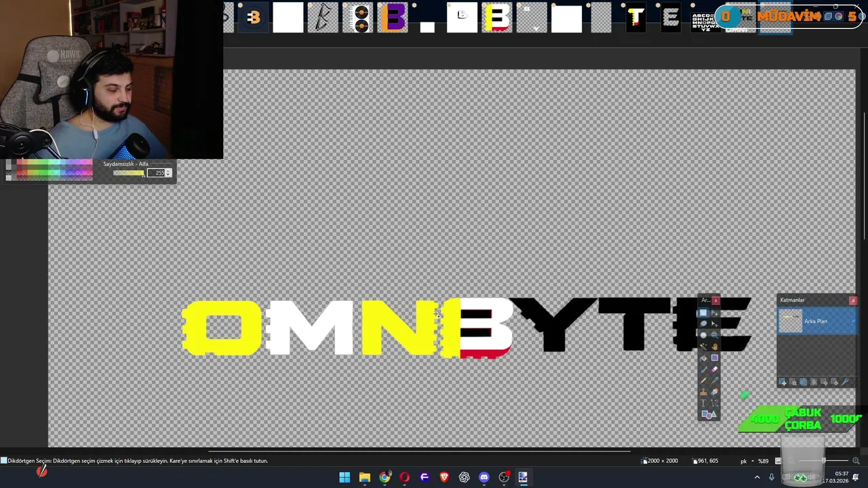Select the Eraser tool
868x488 pixels.
tap(715, 369)
